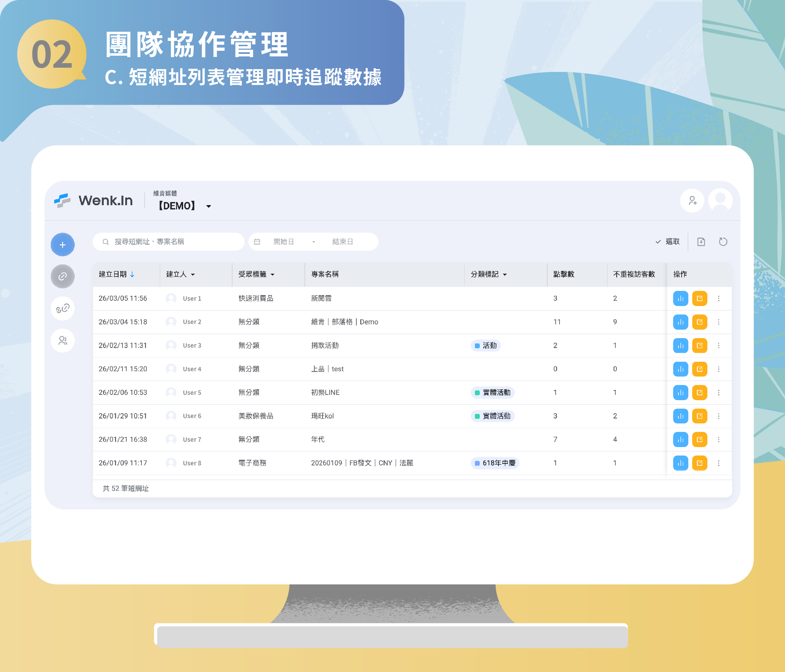Click the invite user icon at top right
The width and height of the screenshot is (785, 672).
(x=693, y=201)
